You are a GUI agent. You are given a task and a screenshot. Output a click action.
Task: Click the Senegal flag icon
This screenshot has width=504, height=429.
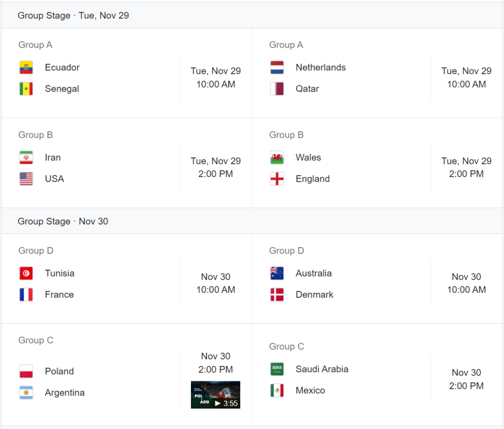[26, 89]
